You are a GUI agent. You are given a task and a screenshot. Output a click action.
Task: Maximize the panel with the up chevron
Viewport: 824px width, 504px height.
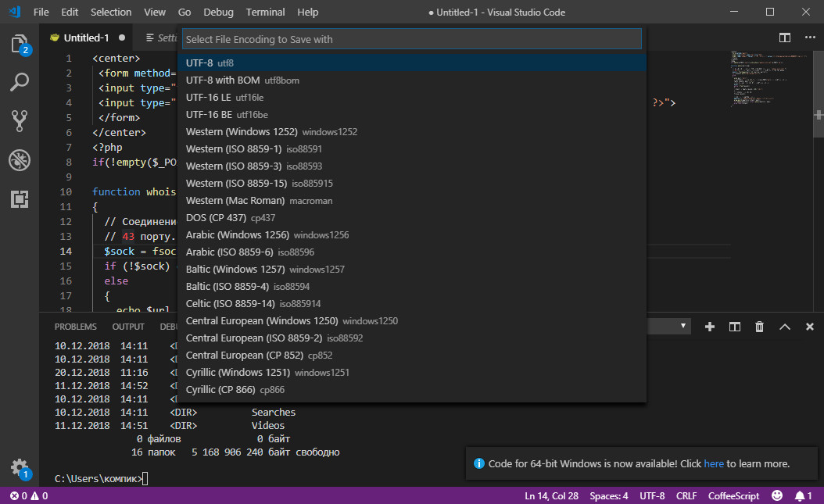tap(785, 327)
